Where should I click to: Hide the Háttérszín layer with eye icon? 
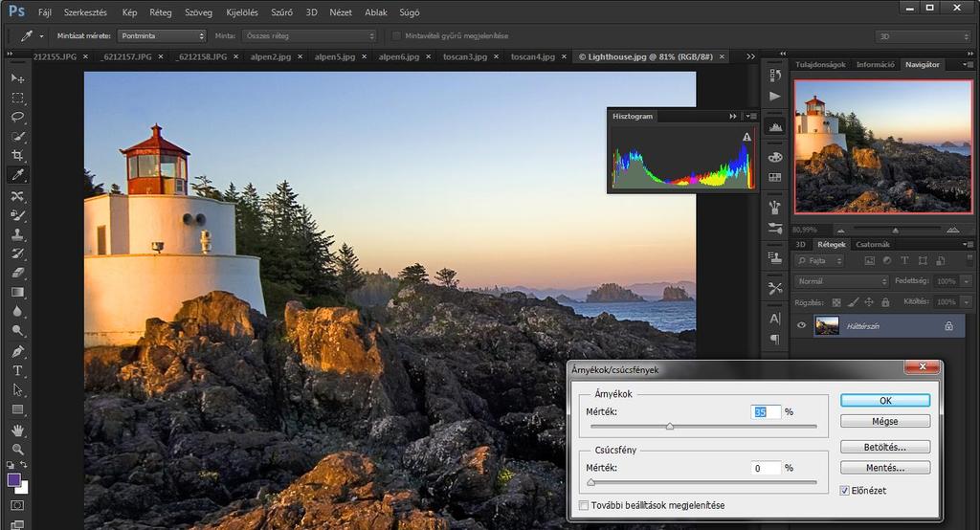pos(801,325)
